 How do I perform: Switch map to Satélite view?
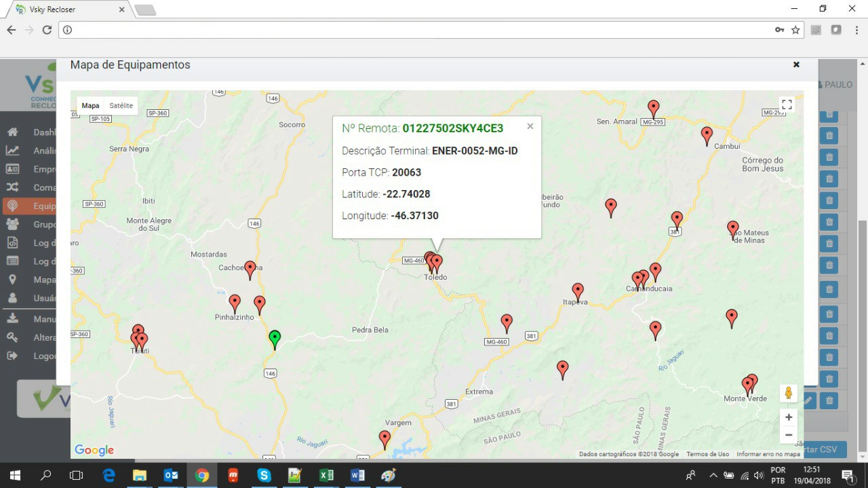121,105
